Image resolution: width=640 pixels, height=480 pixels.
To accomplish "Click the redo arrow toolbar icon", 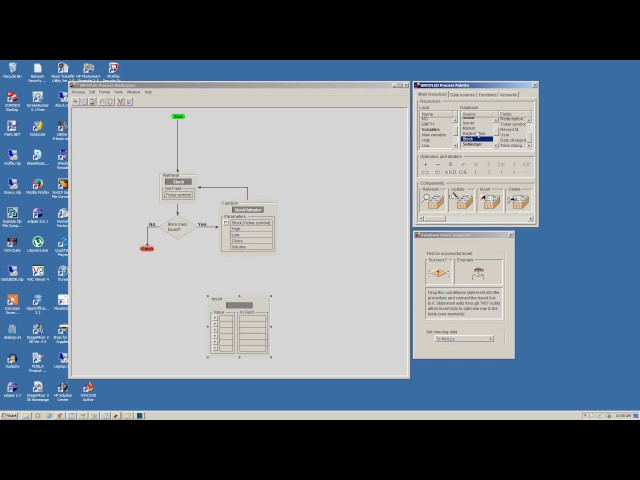I will pyautogui.click(x=110, y=101).
